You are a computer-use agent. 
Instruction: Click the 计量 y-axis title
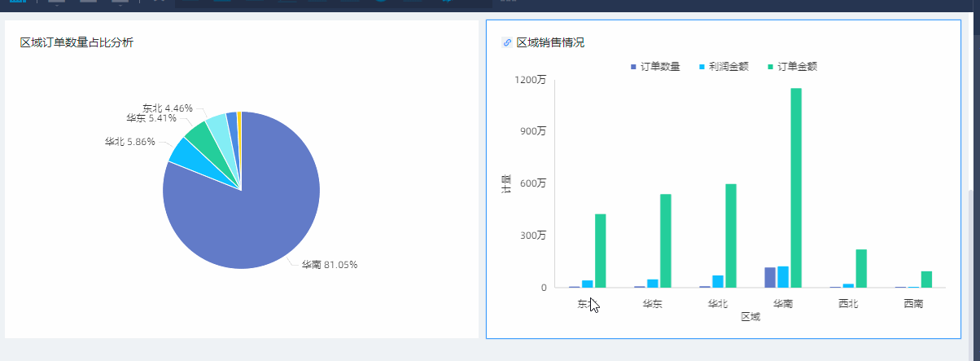click(x=505, y=184)
